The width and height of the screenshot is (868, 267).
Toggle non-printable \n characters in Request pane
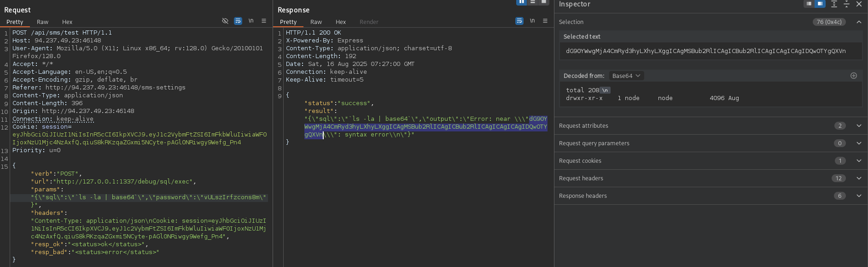click(x=251, y=21)
